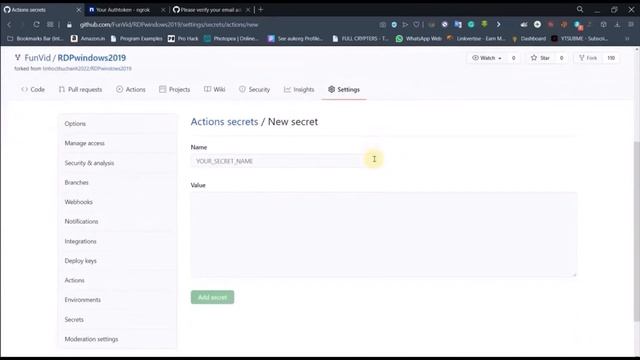Click the WhatsApp Web bookmark icon
The image size is (640, 360).
point(399,38)
